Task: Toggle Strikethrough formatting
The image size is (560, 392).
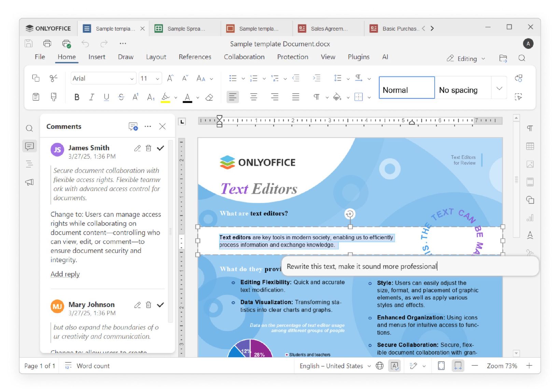Action: point(121,97)
